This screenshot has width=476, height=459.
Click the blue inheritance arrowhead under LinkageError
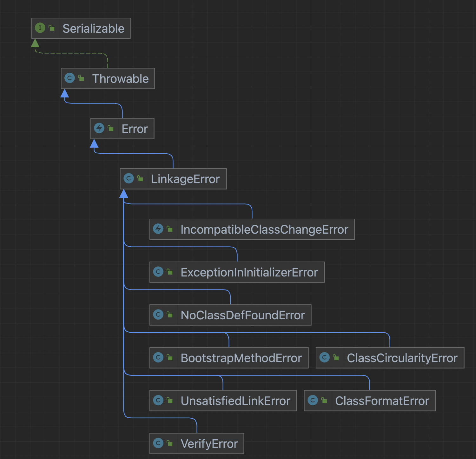pos(124,194)
